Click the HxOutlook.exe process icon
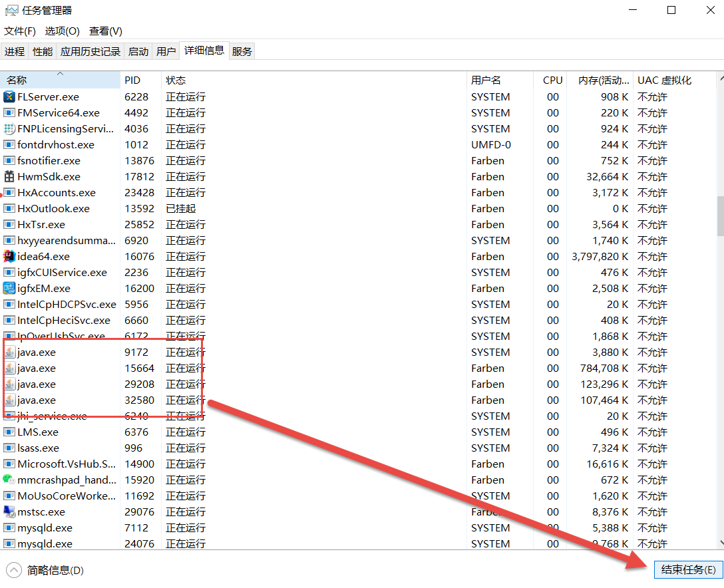This screenshot has height=588, width=724. pos(9,209)
